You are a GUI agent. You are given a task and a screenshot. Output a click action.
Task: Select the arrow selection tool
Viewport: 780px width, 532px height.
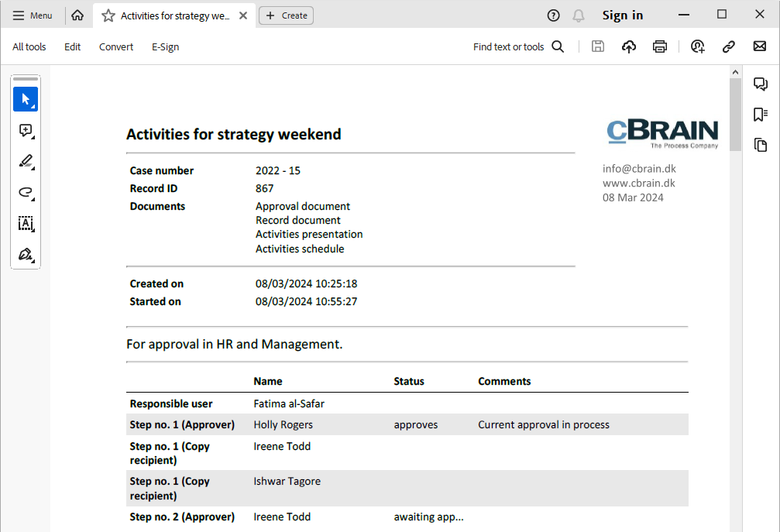pyautogui.click(x=26, y=99)
